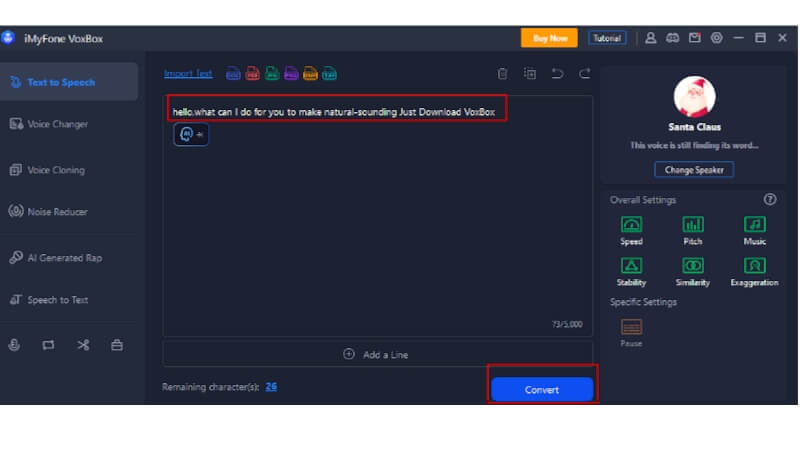
Task: Delete text with the trash icon
Action: tap(503, 73)
